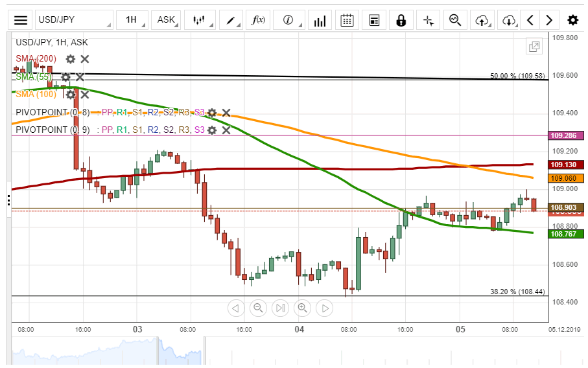Click the USD/JPY, 1H, ASK chart title
This screenshot has height=368, width=588.
52,42
